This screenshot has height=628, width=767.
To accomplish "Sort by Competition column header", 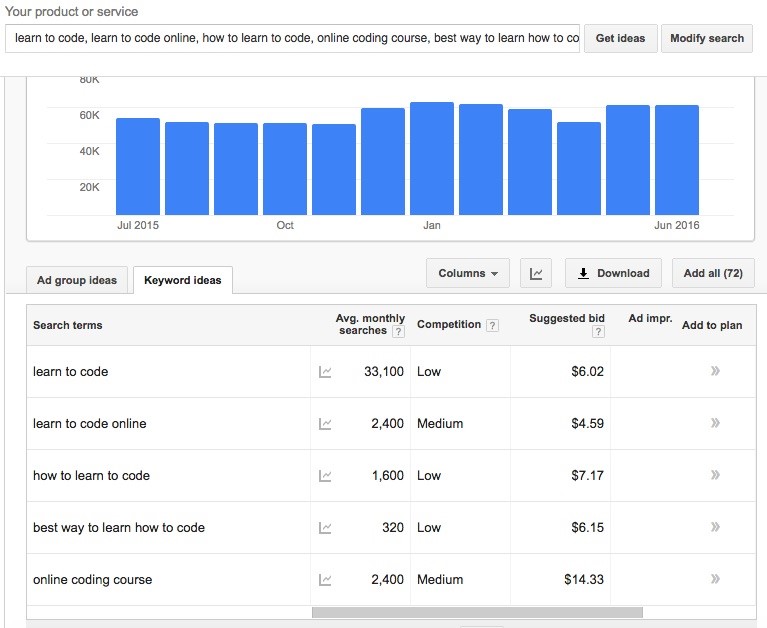I will click(x=449, y=324).
